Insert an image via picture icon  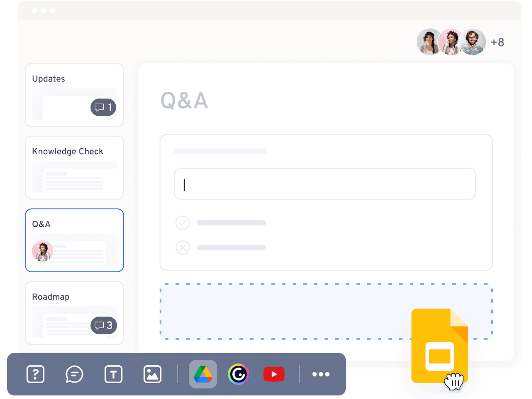[152, 374]
